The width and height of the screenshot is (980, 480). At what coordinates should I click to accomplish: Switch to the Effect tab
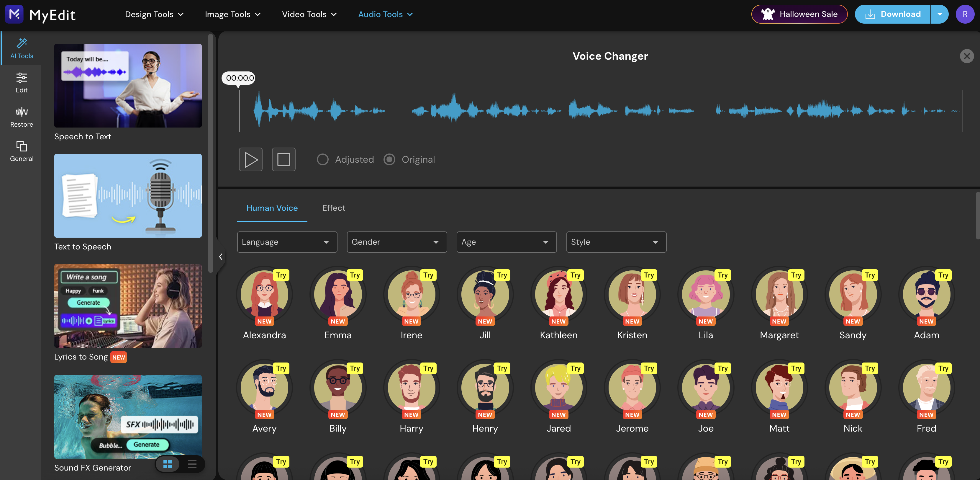(334, 208)
